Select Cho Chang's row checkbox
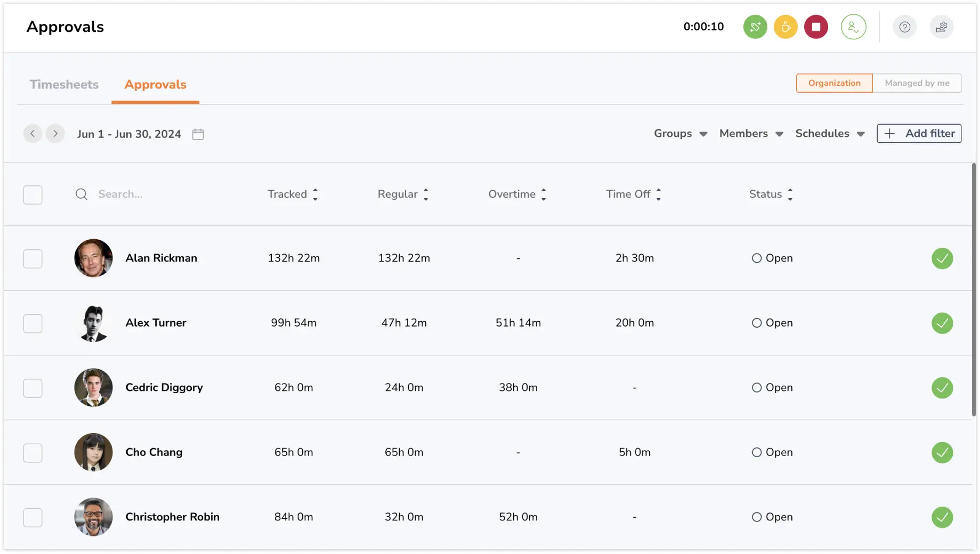Screen dimensions: 980x554 (x=33, y=453)
